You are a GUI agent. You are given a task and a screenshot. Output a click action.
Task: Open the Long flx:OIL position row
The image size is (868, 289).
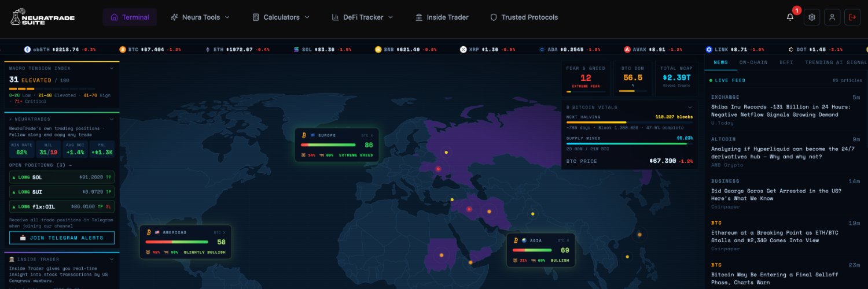pos(62,206)
